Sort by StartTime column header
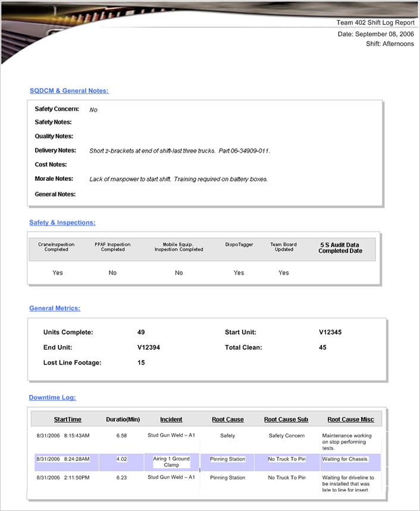Screen dimensions: 420x511 67,419
